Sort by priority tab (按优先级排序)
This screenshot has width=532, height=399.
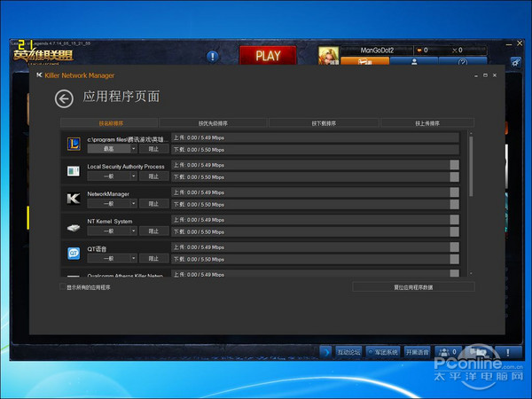click(213, 123)
